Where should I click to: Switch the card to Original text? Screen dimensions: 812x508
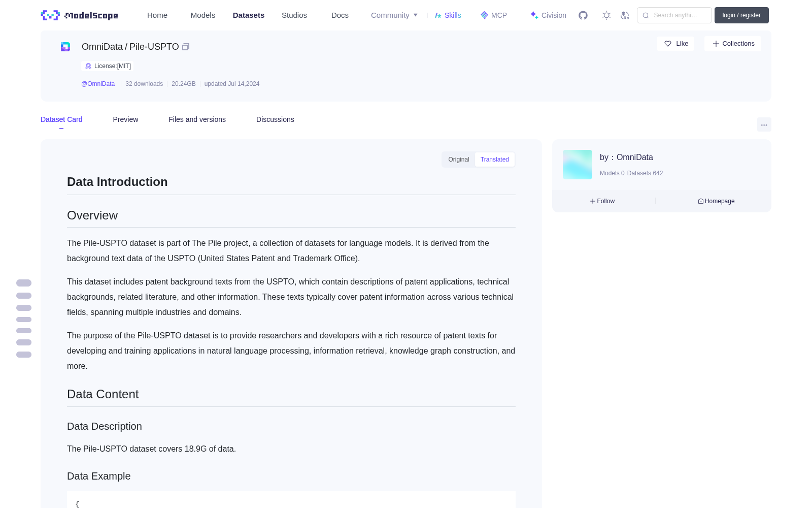point(459,160)
